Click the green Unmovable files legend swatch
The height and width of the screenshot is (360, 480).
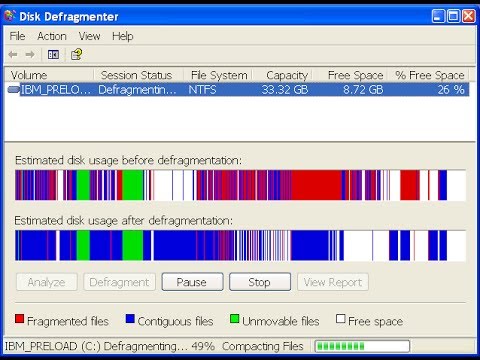(235, 319)
